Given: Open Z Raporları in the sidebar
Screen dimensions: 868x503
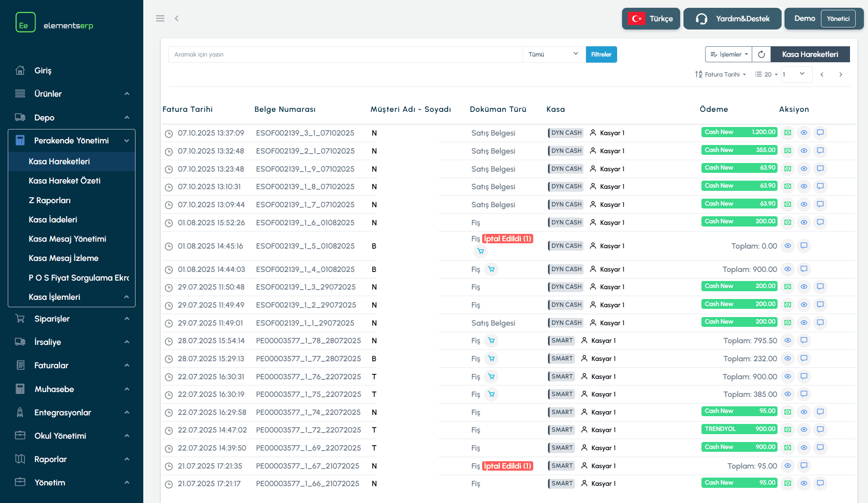Looking at the screenshot, I should pyautogui.click(x=50, y=200).
